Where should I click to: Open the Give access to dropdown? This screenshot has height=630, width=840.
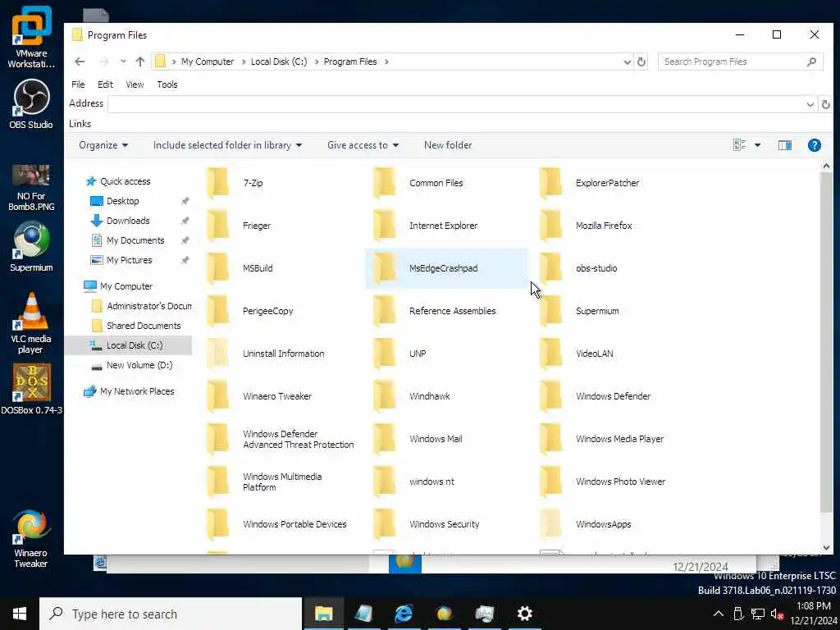(363, 145)
